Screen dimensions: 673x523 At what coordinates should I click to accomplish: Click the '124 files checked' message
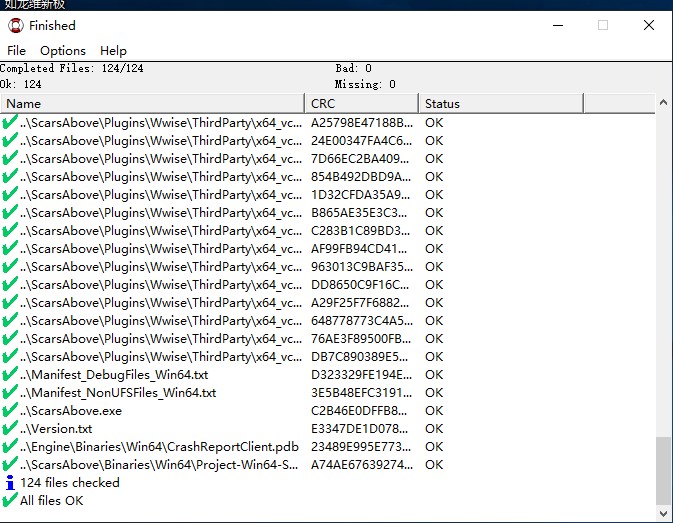[x=70, y=483]
